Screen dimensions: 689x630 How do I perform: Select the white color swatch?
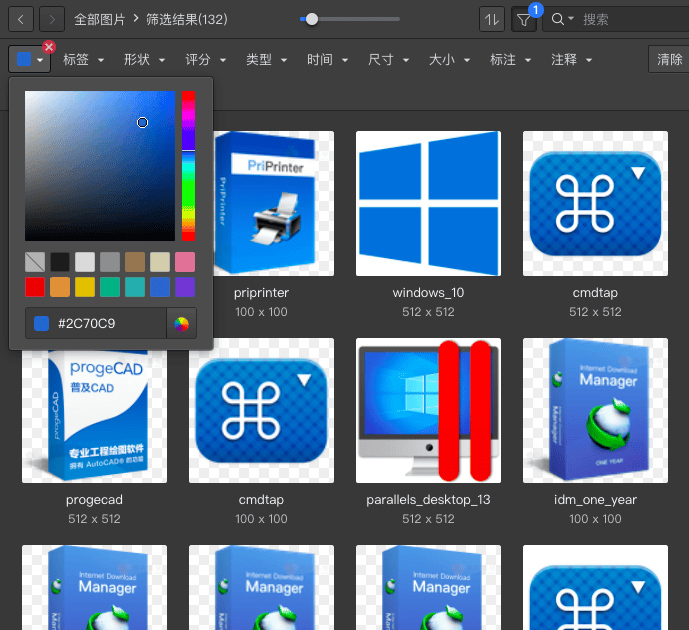tap(85, 262)
